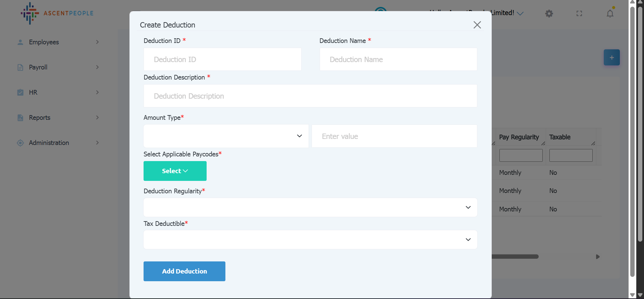Click the Administration icon in sidebar
The width and height of the screenshot is (644, 299).
click(20, 143)
